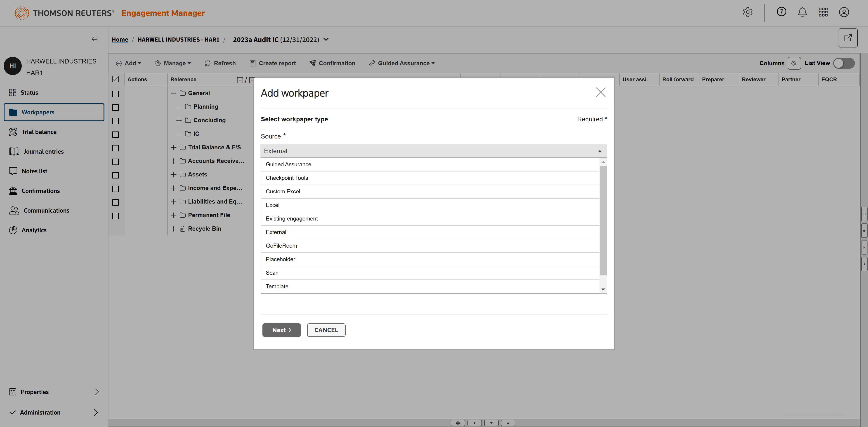Open the notifications bell
This screenshot has width=868, height=427.
click(x=802, y=12)
